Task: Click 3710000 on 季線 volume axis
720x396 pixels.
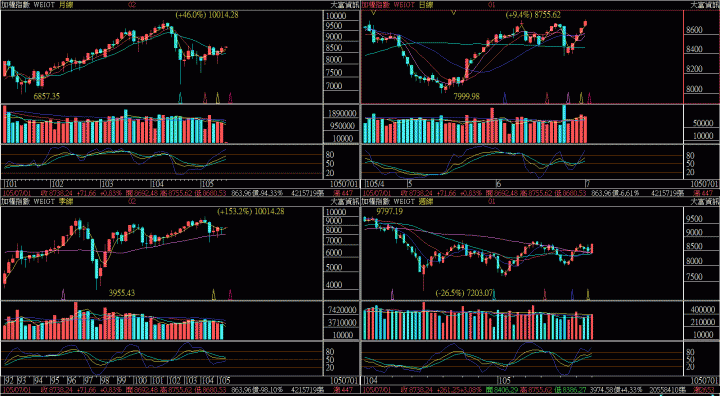Action: (341, 322)
